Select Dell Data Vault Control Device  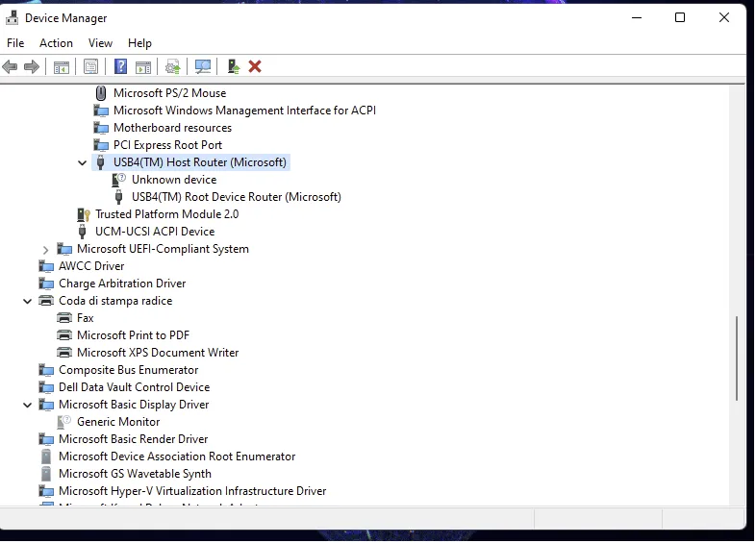point(134,387)
